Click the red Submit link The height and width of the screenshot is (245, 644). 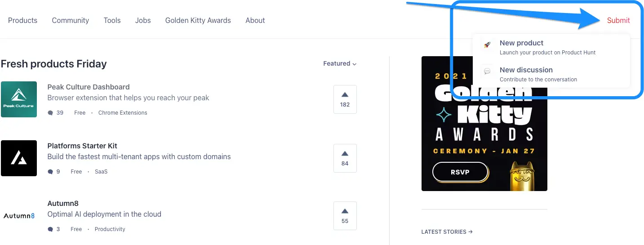tap(618, 20)
